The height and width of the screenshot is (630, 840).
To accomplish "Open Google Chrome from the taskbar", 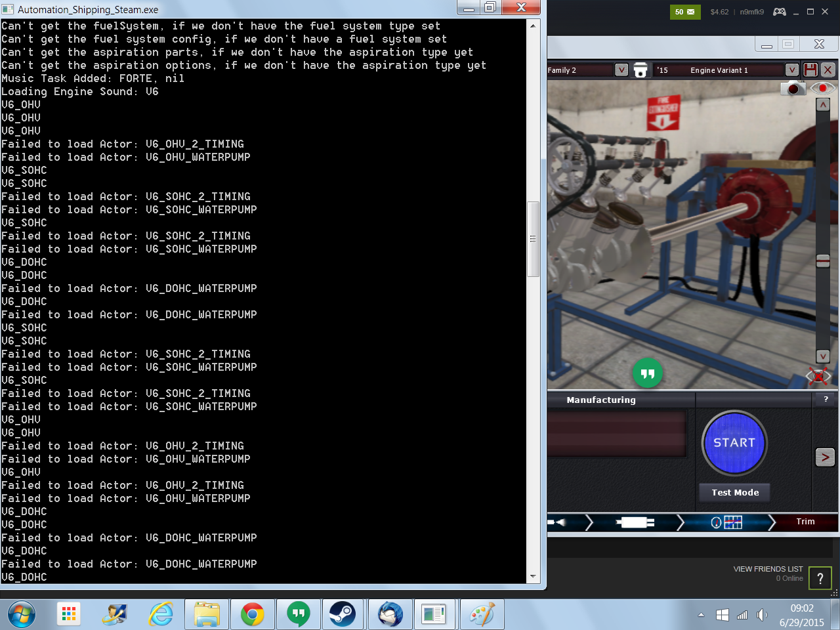I will [x=253, y=615].
